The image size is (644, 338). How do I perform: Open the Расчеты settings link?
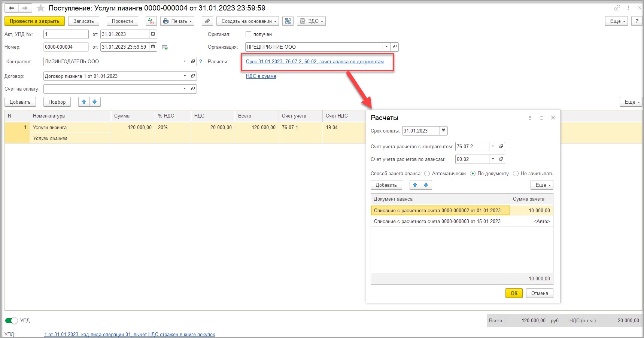tap(315, 61)
